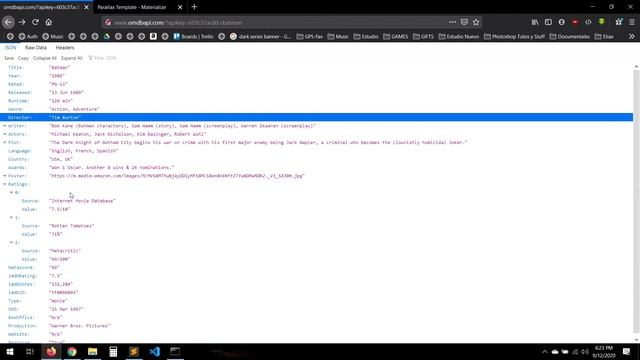Open the Firefox account icon
The image size is (640, 360).
pyautogui.click(x=562, y=22)
